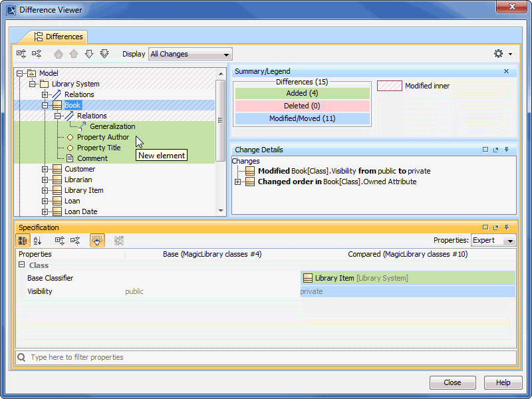Image resolution: width=532 pixels, height=399 pixels.
Task: Expand Relations under Library System
Action: [45, 94]
